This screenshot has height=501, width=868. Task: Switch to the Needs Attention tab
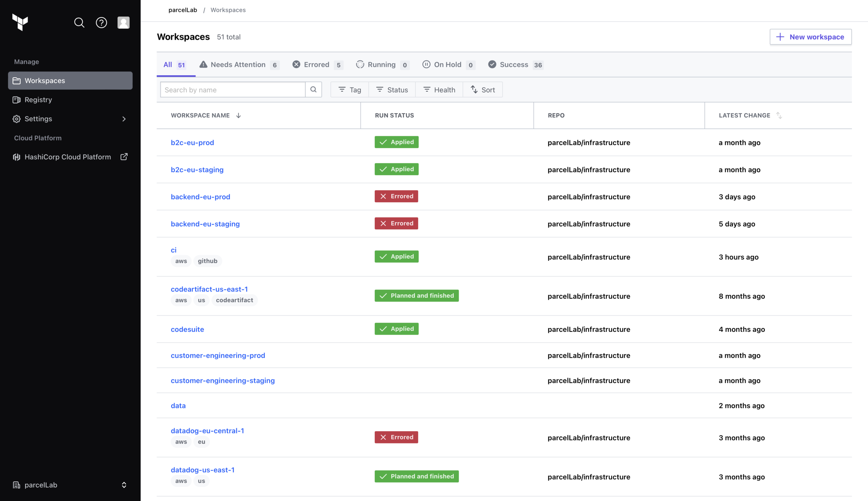point(239,65)
